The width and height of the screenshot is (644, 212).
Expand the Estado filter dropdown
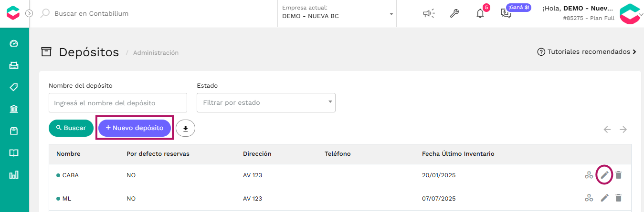[266, 102]
